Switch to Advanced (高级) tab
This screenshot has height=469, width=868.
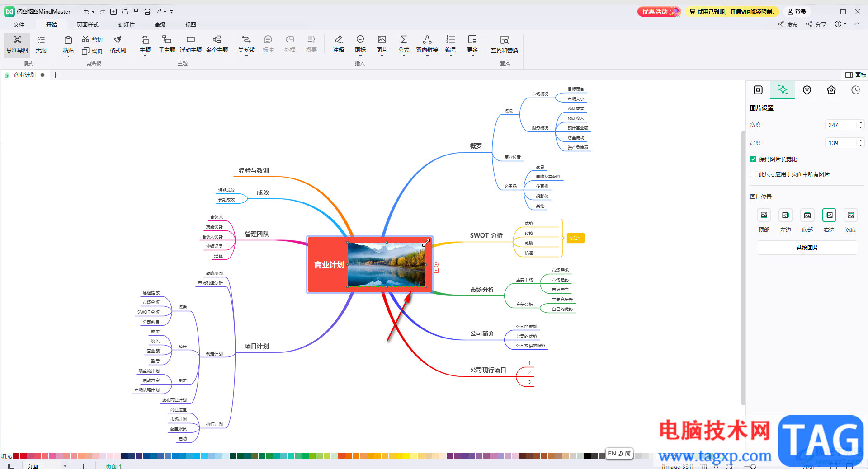(x=160, y=24)
